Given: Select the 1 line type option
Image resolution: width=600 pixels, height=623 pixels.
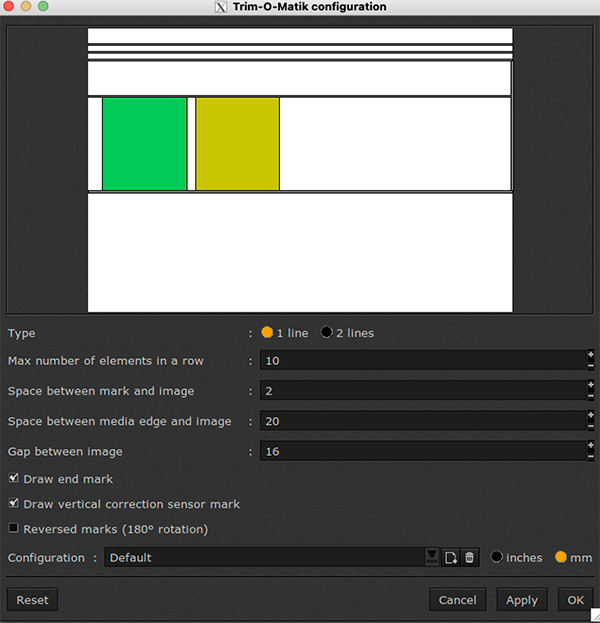Looking at the screenshot, I should coord(267,333).
